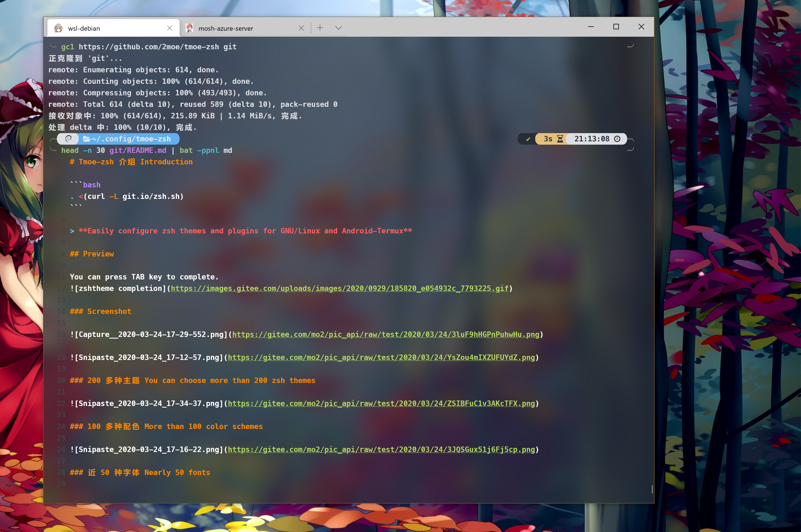
Task: Open the ZSIBFuC1v3AKcTFX.png link
Action: coord(381,404)
